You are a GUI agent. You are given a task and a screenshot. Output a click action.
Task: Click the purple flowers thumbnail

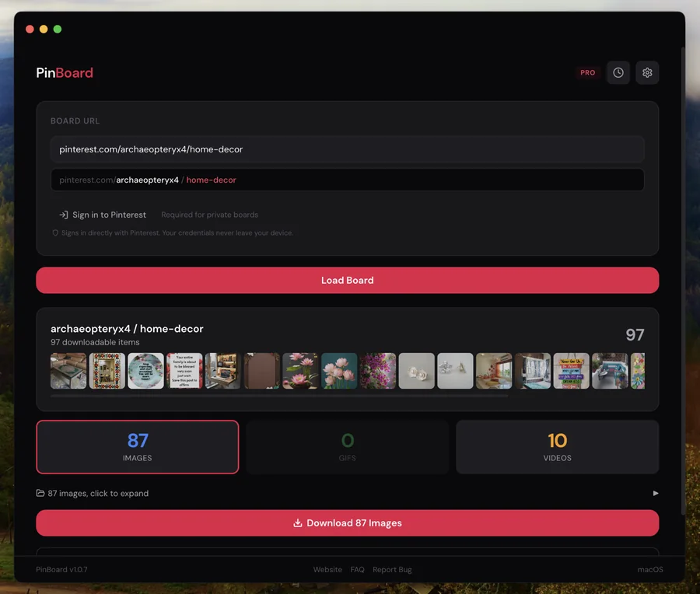coord(378,371)
